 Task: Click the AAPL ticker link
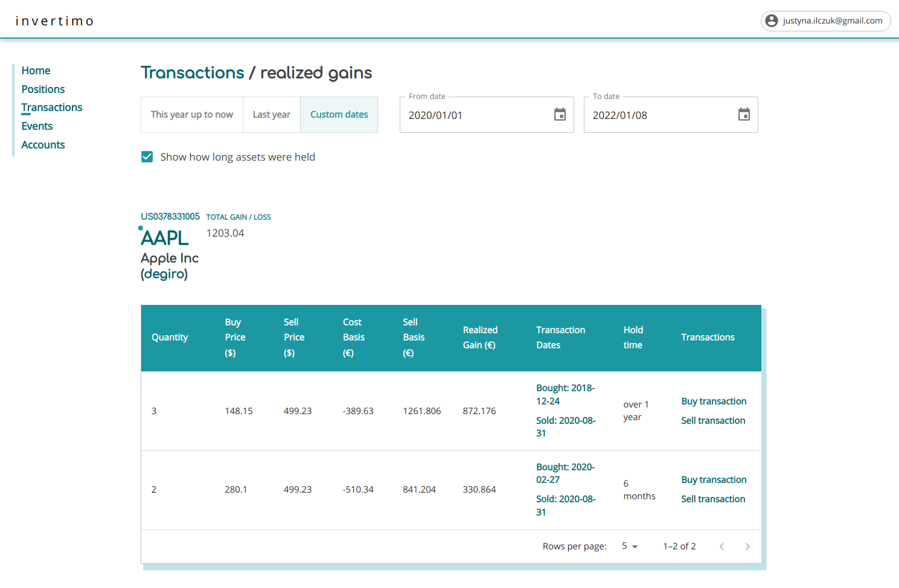pyautogui.click(x=165, y=238)
